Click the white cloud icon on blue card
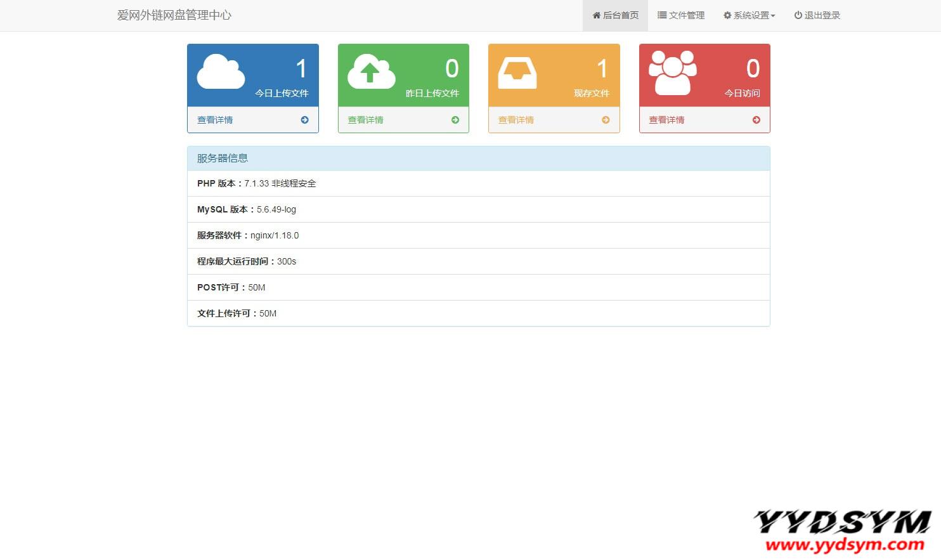Image resolution: width=941 pixels, height=560 pixels. (x=221, y=72)
